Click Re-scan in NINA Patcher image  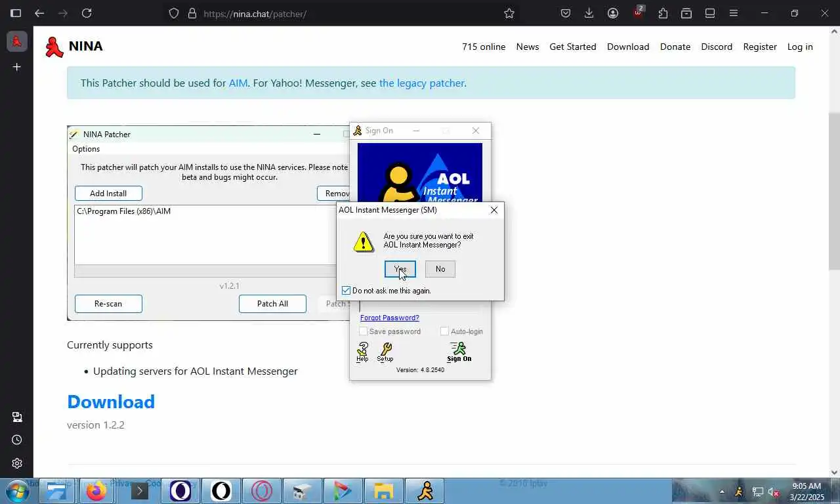click(x=108, y=304)
